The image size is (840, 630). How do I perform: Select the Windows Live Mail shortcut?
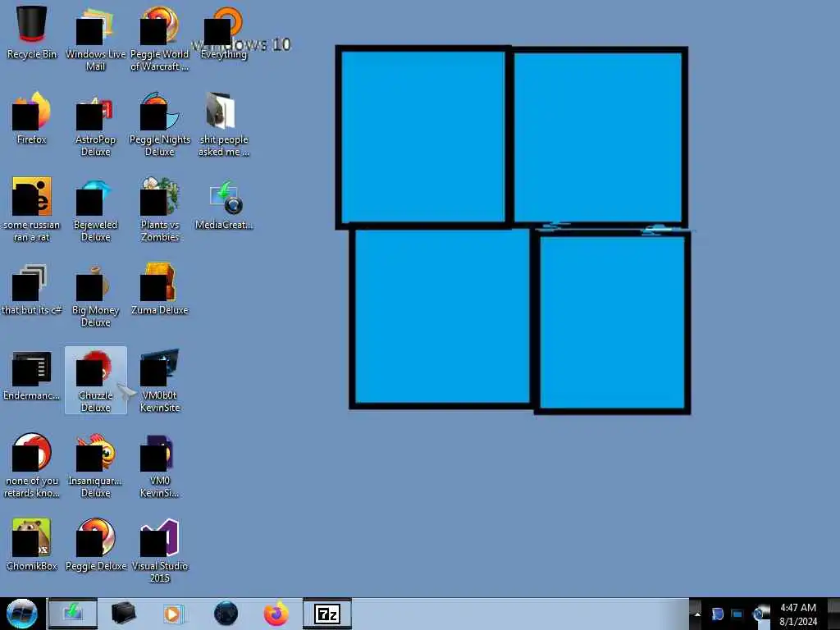(95, 39)
